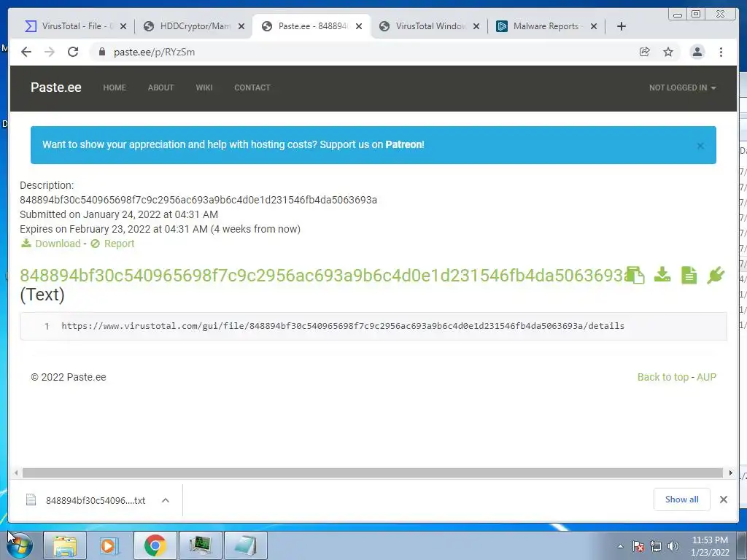
Task: Click the Paste.ee logo
Action: pyautogui.click(x=55, y=87)
